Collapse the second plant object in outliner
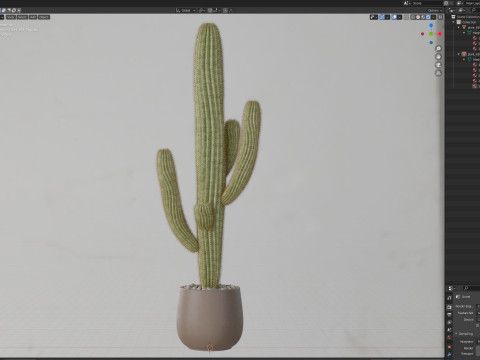This screenshot has height=360, width=480. pyautogui.click(x=458, y=54)
